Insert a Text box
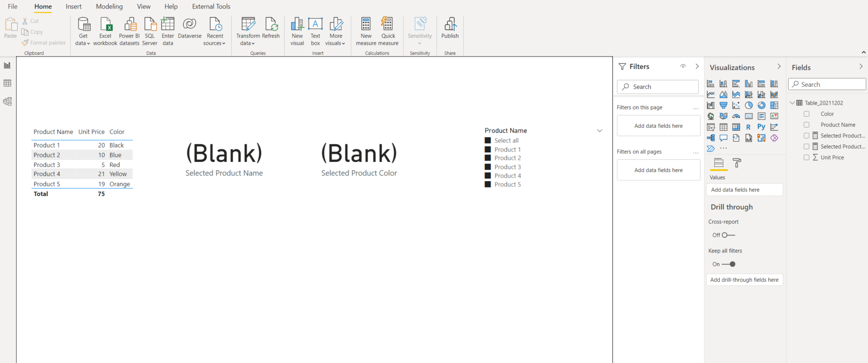This screenshot has width=868, height=363. tap(315, 31)
